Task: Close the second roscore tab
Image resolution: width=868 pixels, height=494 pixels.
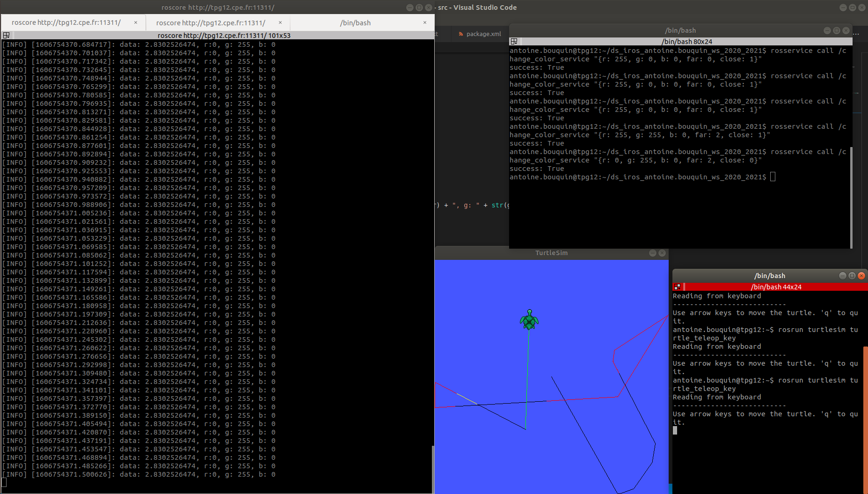Action: [280, 22]
